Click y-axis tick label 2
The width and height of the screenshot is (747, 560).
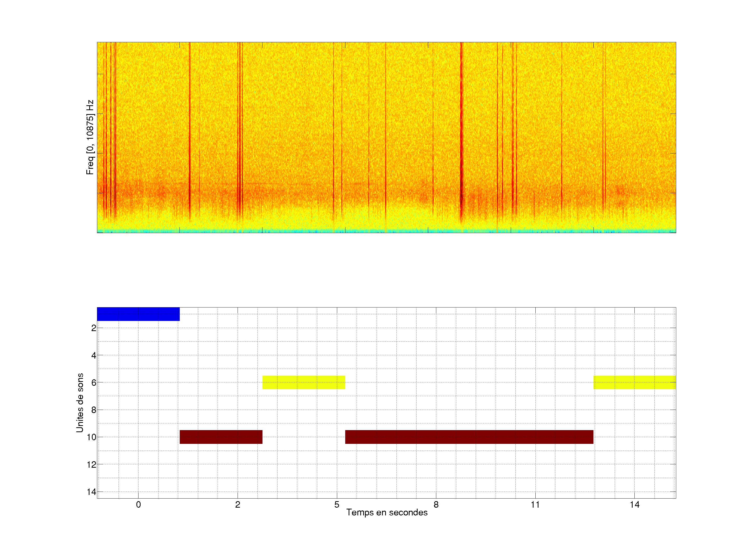pos(94,328)
